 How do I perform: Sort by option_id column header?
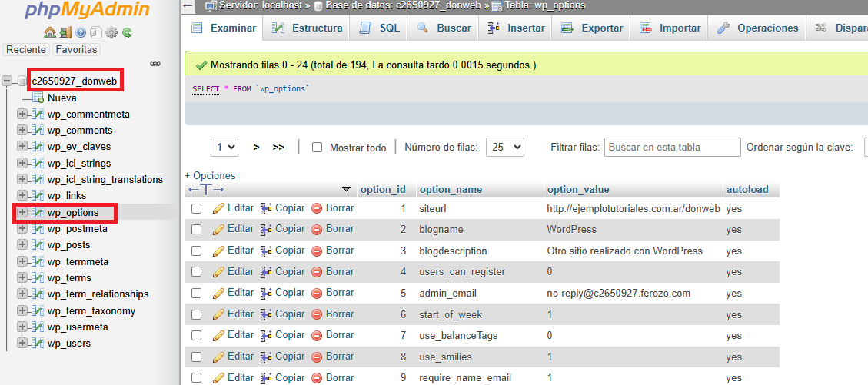click(x=383, y=190)
